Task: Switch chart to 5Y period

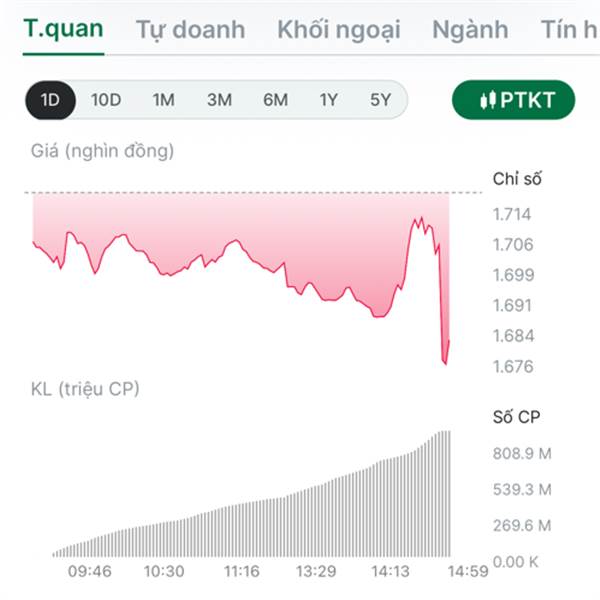Action: [x=381, y=100]
